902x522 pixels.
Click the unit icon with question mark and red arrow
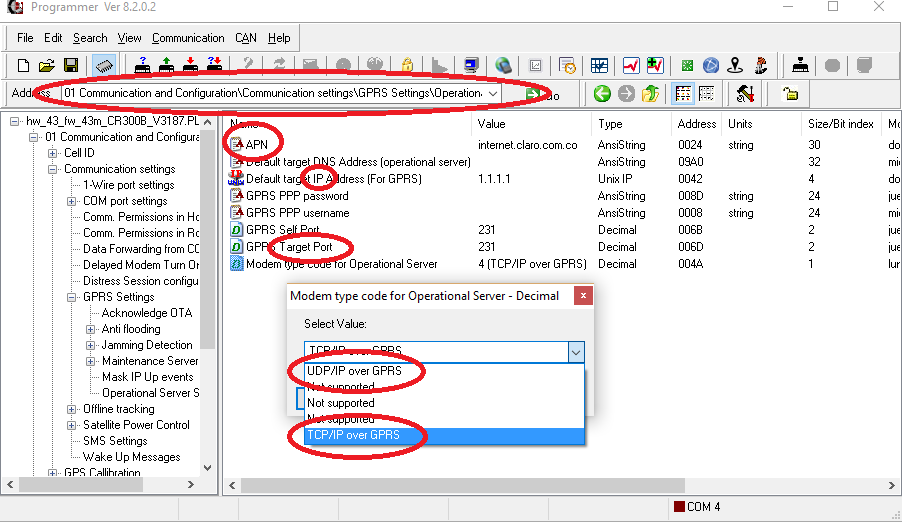(x=215, y=65)
